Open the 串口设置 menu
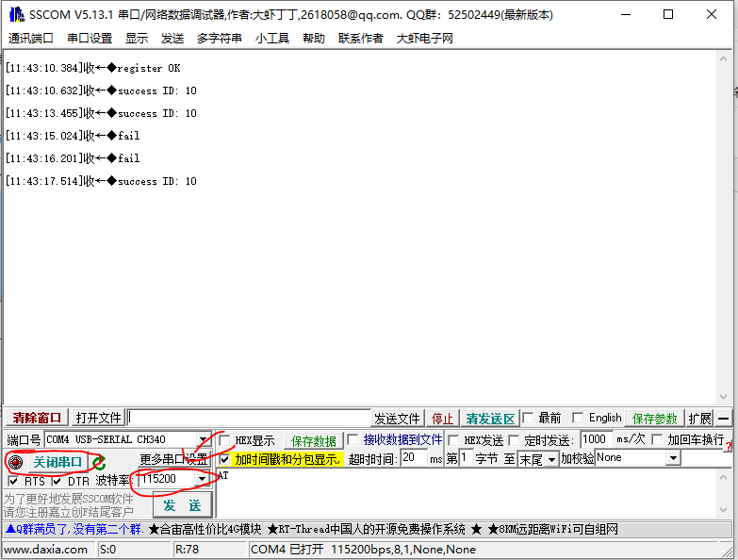This screenshot has width=738, height=560. coord(90,38)
